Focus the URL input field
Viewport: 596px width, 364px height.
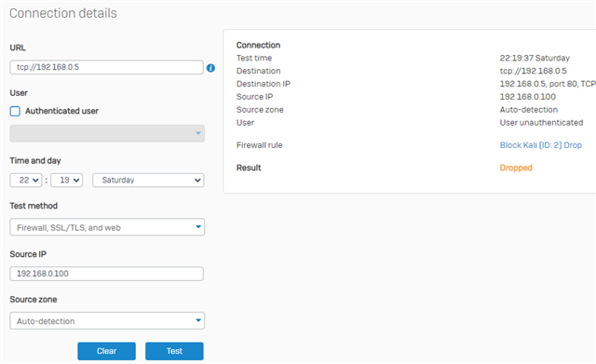(106, 67)
